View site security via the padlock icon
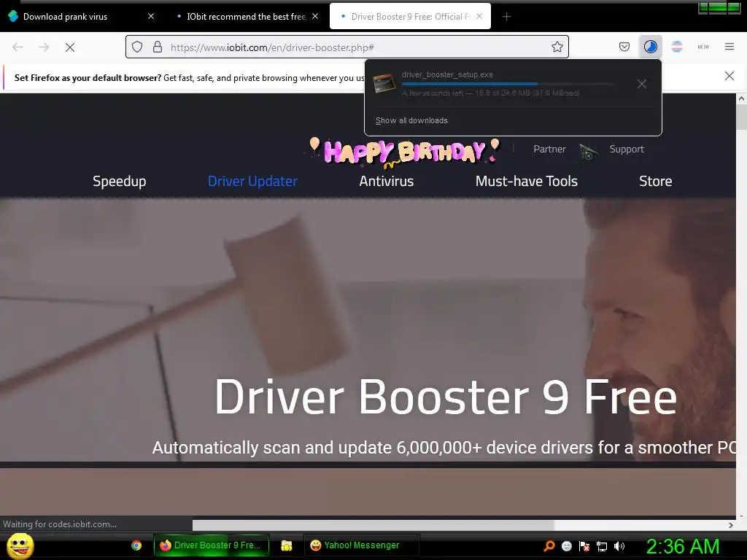The height and width of the screenshot is (560, 747). coord(158,47)
